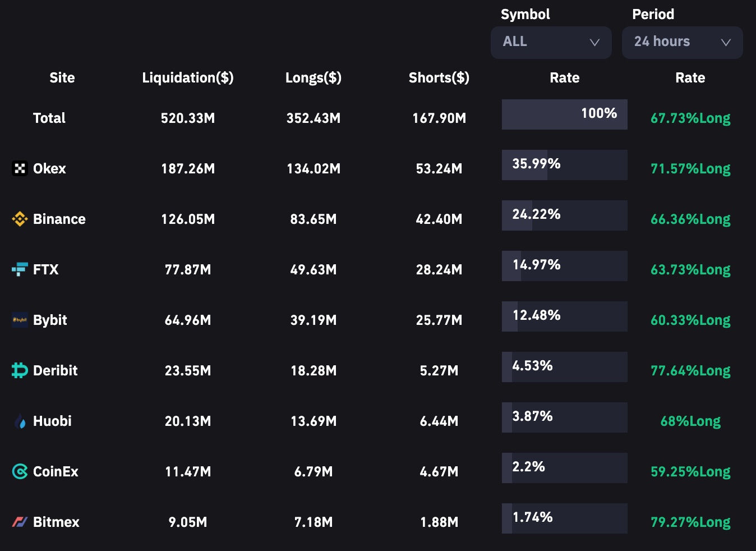Click CoinEx liquidation value 11.47M
Screen dimensions: 756x551
(188, 471)
